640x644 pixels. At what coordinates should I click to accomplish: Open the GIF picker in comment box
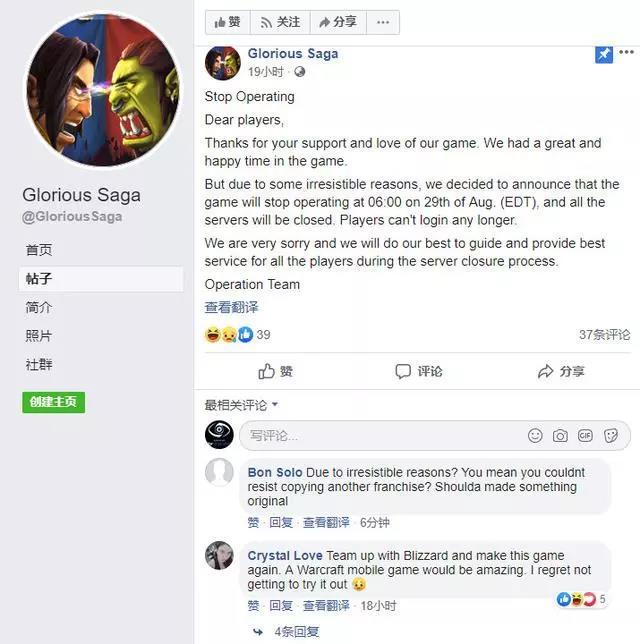click(x=585, y=435)
